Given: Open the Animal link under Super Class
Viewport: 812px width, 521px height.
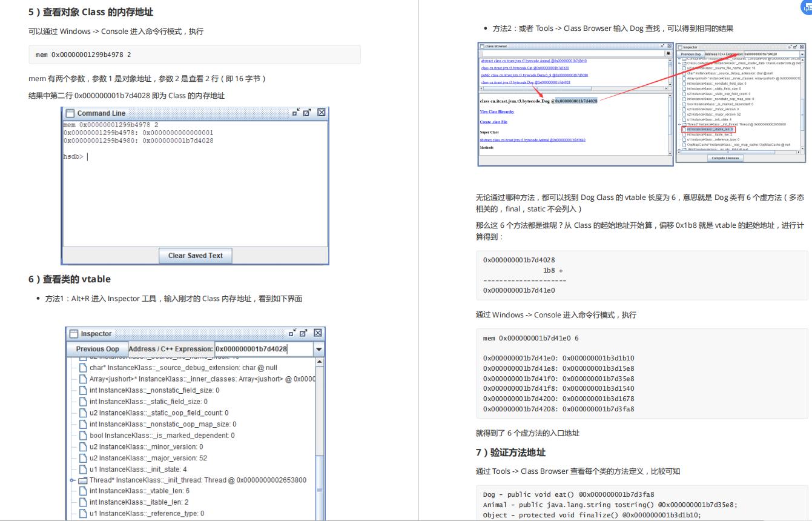Looking at the screenshot, I should 532,140.
